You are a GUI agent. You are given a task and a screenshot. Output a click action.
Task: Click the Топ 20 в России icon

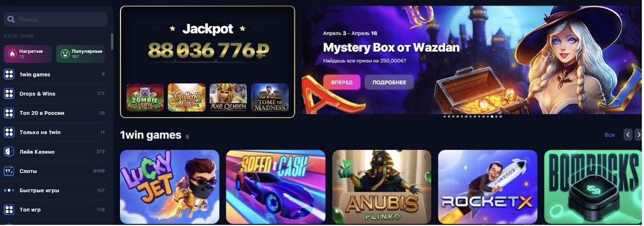pyautogui.click(x=9, y=113)
